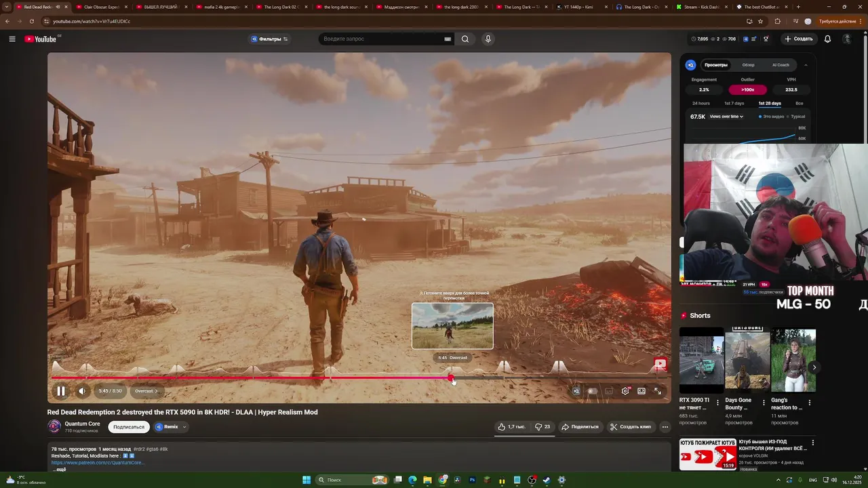Toggle the Typical series legend
The image size is (868, 488).
click(796, 117)
